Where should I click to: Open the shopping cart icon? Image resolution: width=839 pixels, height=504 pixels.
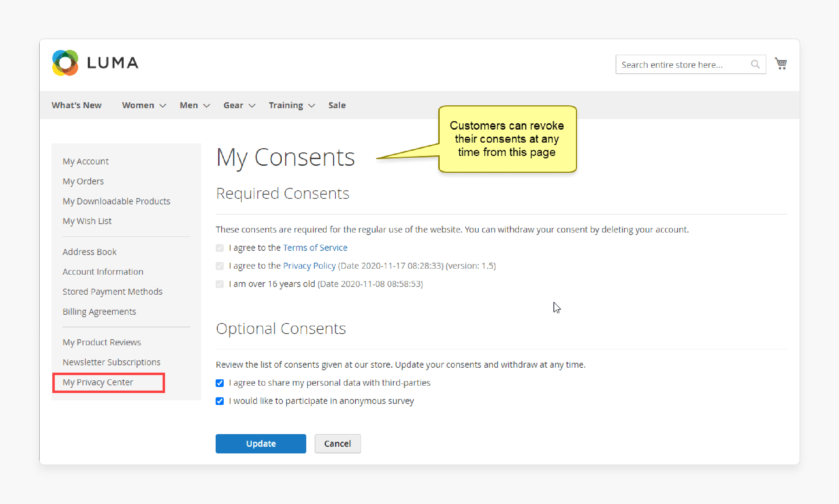781,64
